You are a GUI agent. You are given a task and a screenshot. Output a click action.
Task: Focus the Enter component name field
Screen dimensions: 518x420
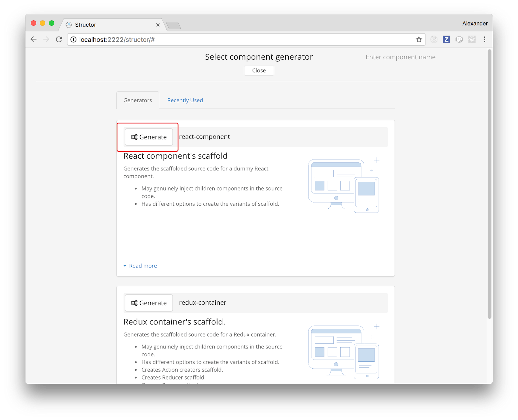(x=400, y=57)
